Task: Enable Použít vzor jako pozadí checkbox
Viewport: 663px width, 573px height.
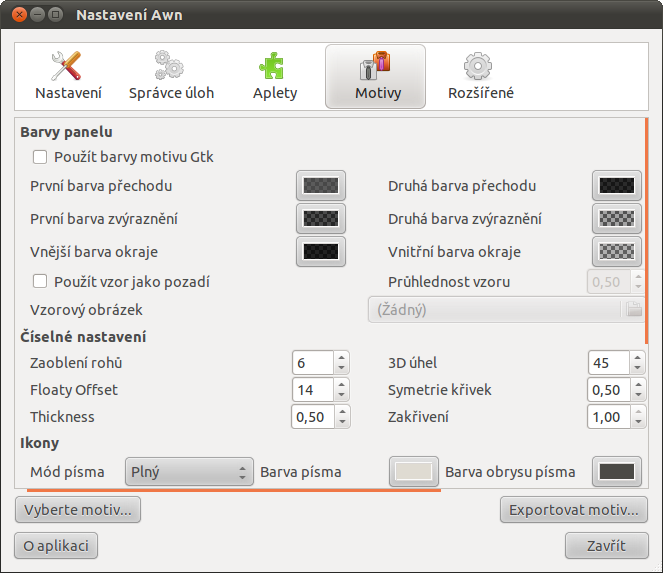Action: pos(40,282)
